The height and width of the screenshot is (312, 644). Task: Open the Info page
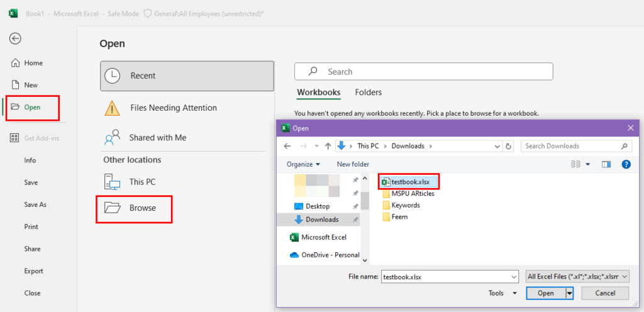pos(30,160)
